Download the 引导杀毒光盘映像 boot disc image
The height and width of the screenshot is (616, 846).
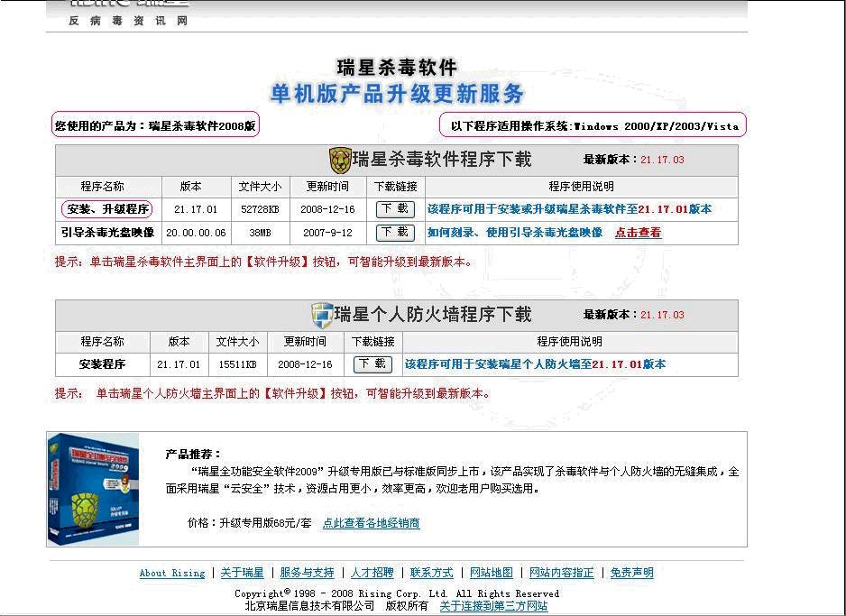tap(395, 233)
